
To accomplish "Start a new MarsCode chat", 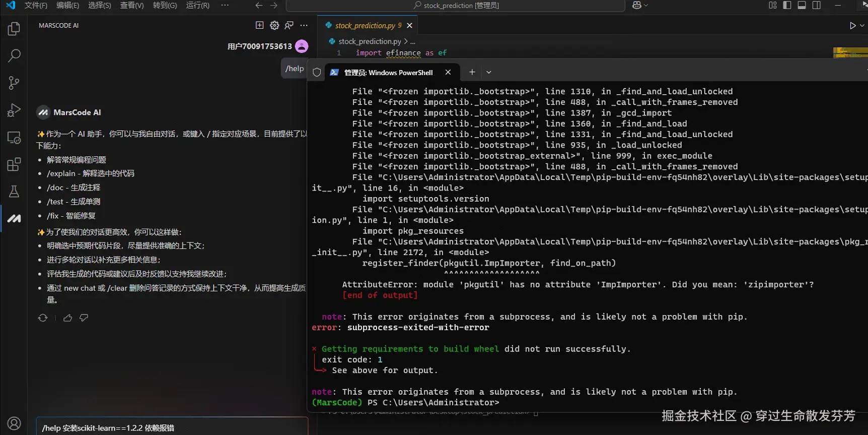I will click(259, 25).
